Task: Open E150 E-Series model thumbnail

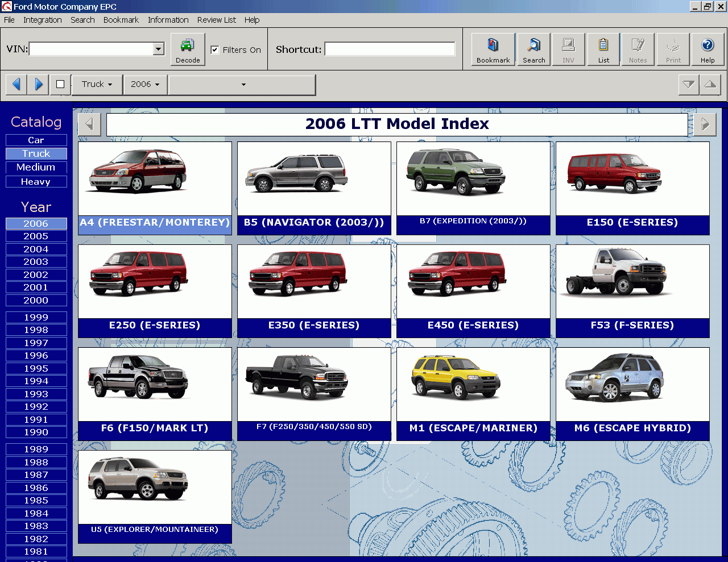Action: [632, 188]
